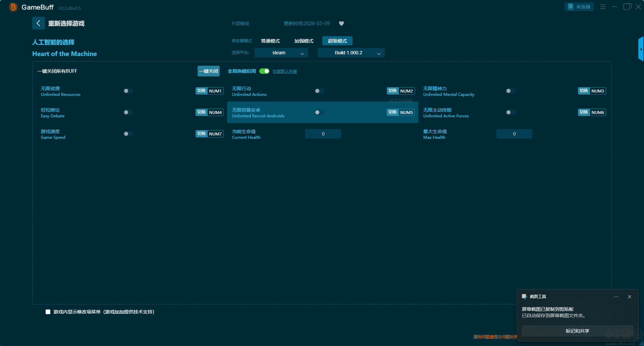Open options in 截图工具 notification

tap(616, 297)
